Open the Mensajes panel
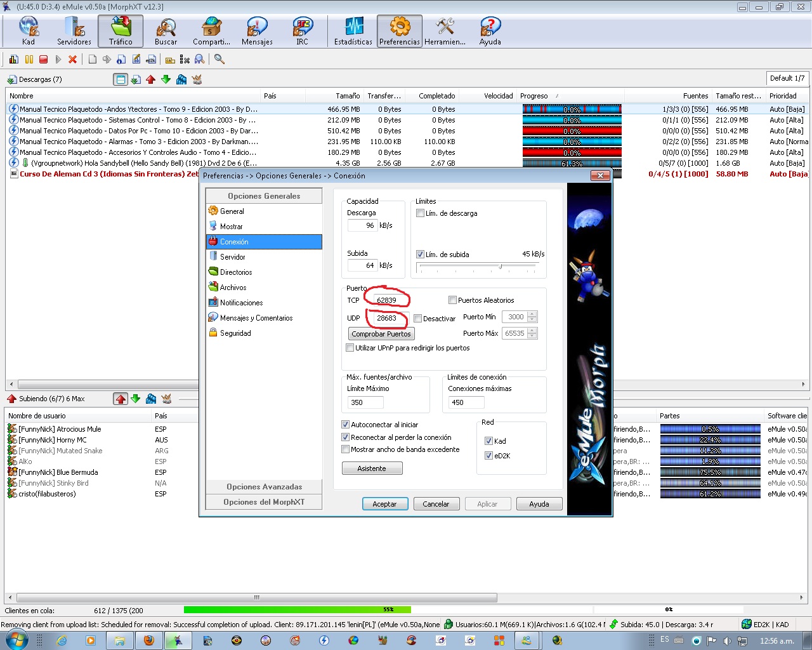 click(257, 31)
